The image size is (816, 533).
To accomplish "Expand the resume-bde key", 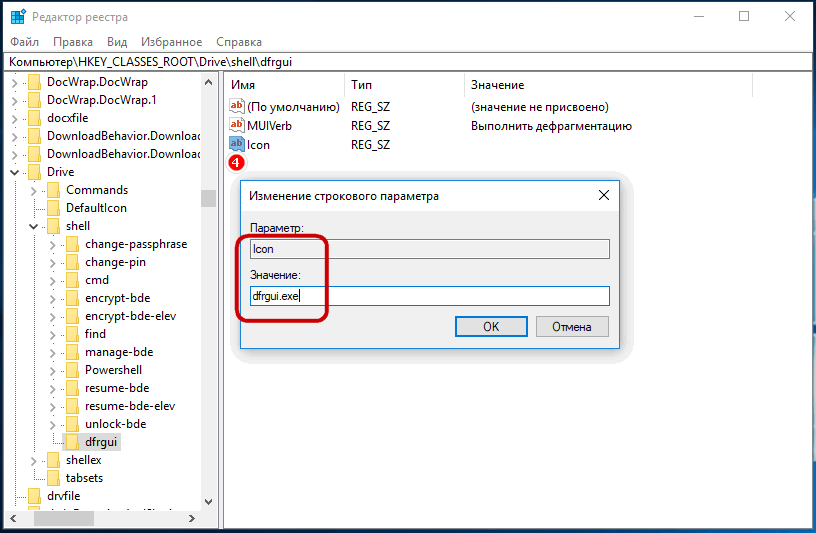I will pos(53,389).
